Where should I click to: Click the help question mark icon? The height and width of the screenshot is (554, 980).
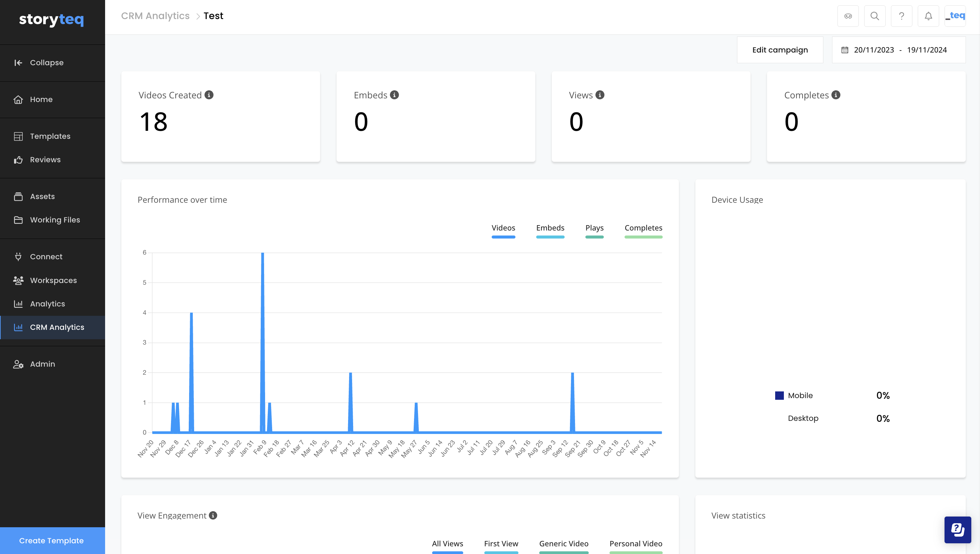(901, 15)
